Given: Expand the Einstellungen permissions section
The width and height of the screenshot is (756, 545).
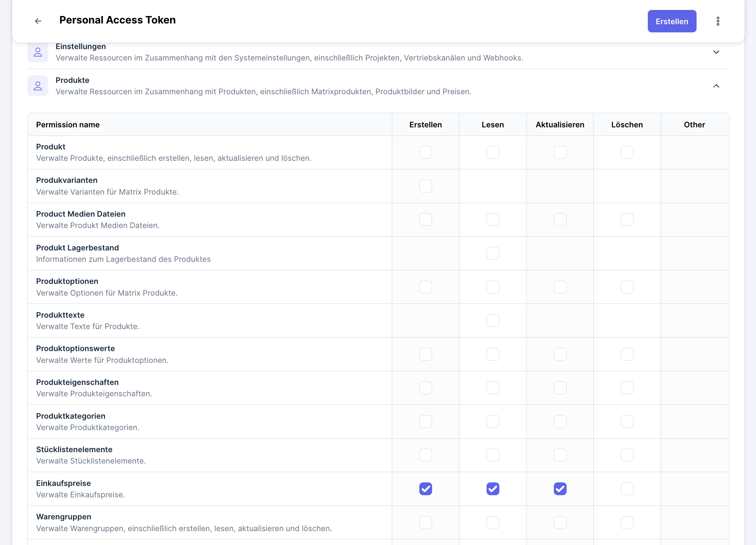Looking at the screenshot, I should point(716,52).
